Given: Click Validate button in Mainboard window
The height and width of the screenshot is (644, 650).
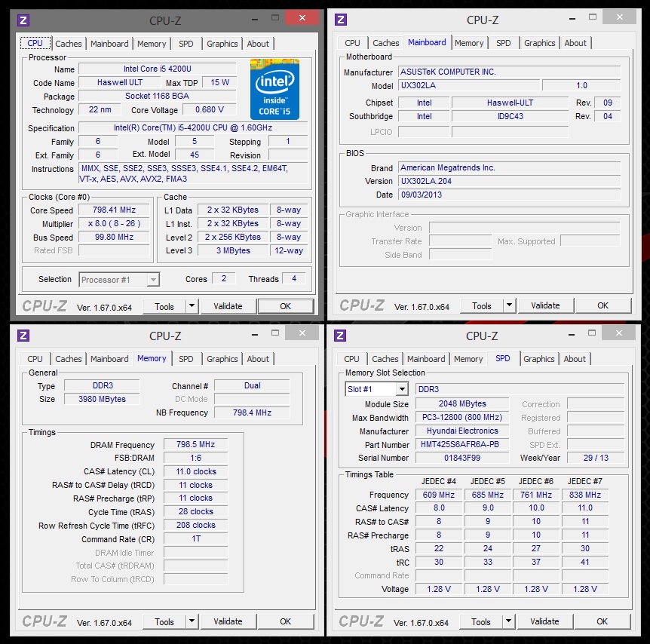Looking at the screenshot, I should 545,305.
